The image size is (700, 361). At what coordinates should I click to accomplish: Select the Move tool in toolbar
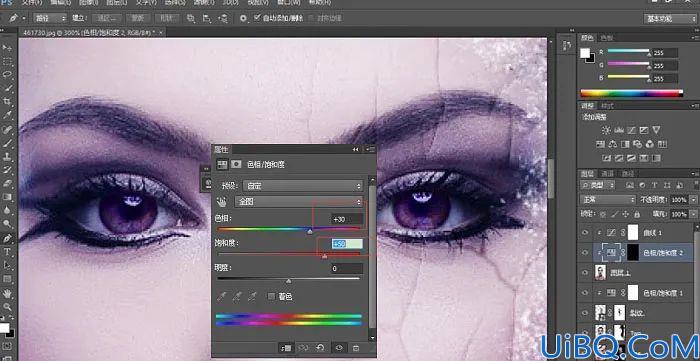[7, 47]
